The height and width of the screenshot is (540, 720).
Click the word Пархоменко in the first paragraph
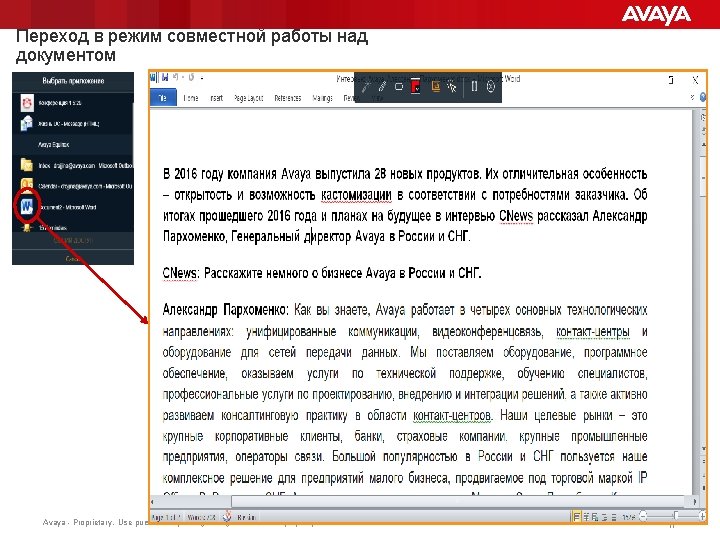click(194, 236)
